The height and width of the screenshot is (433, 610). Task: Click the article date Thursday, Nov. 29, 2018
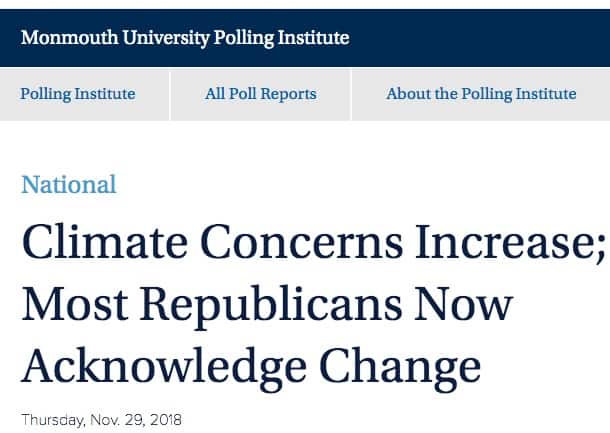tap(102, 420)
